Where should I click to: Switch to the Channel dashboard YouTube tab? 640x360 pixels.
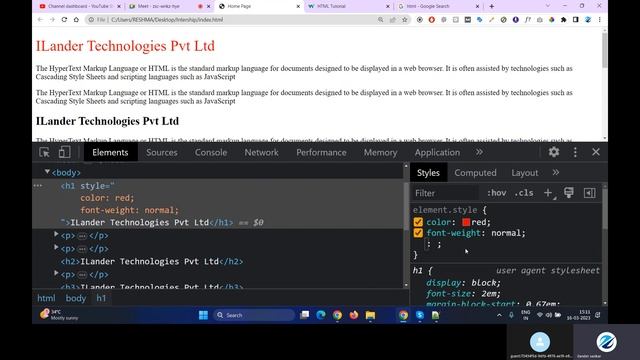click(79, 6)
